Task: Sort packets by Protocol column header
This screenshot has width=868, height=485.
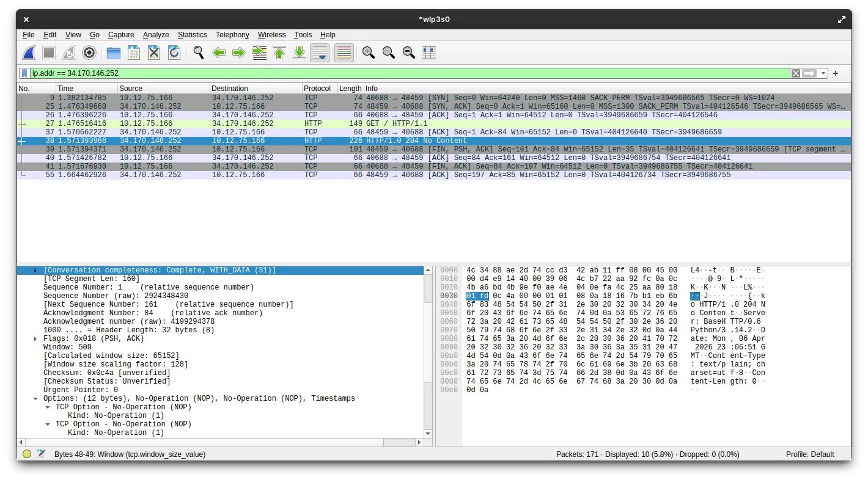Action: [x=317, y=89]
